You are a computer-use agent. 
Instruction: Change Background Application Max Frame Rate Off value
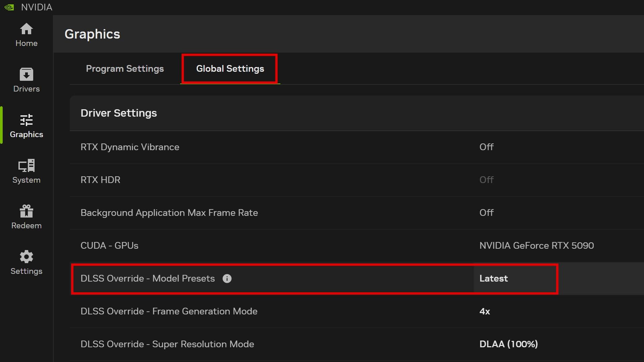click(x=486, y=213)
